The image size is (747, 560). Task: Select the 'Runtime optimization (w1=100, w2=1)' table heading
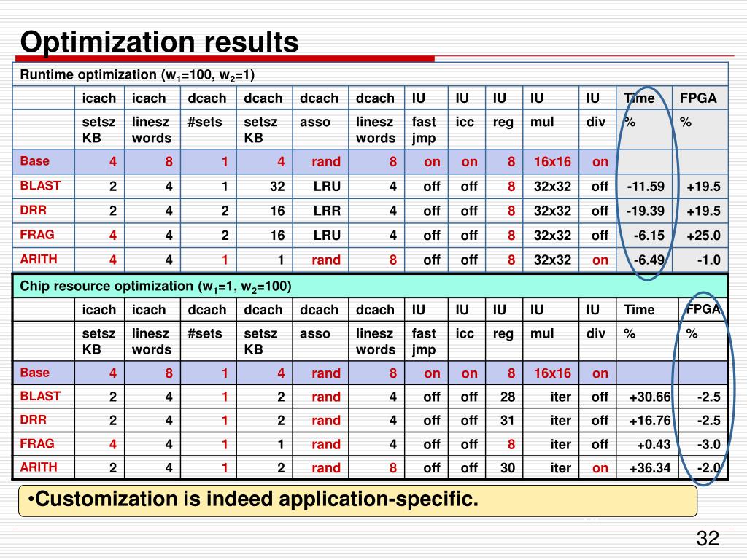click(137, 75)
